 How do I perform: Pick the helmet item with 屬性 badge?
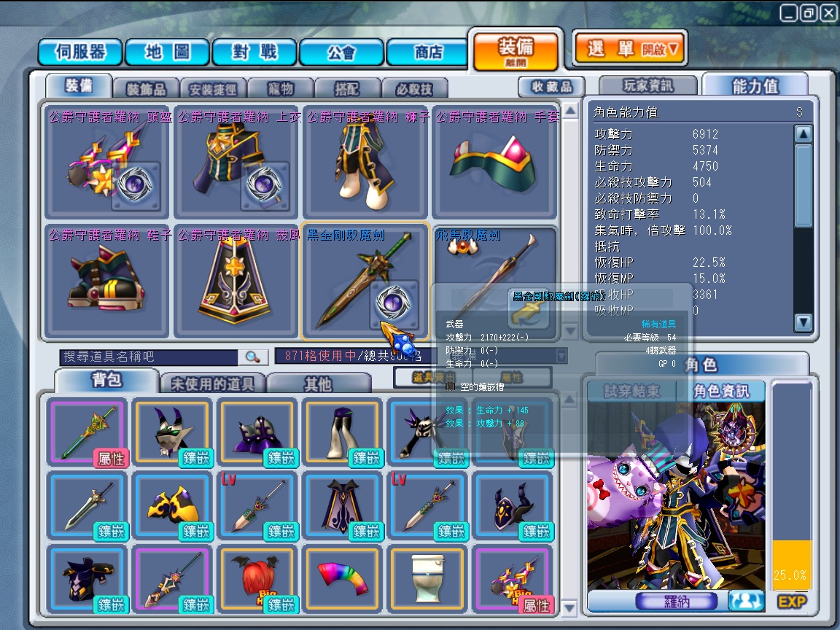click(x=513, y=579)
